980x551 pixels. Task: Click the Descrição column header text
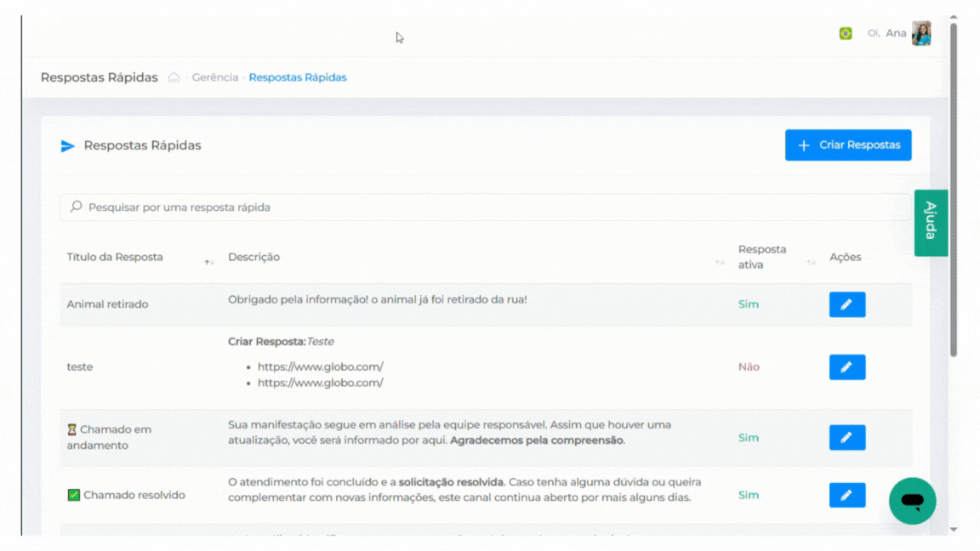click(254, 257)
